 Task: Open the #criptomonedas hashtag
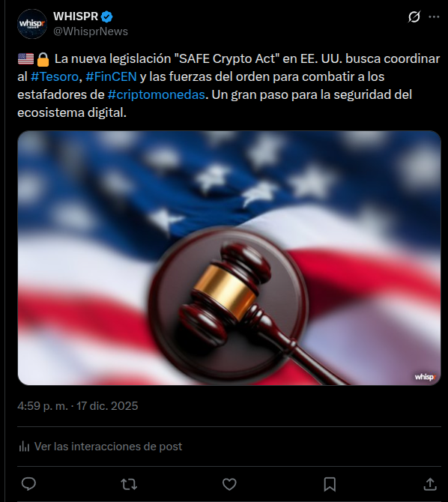(x=157, y=94)
